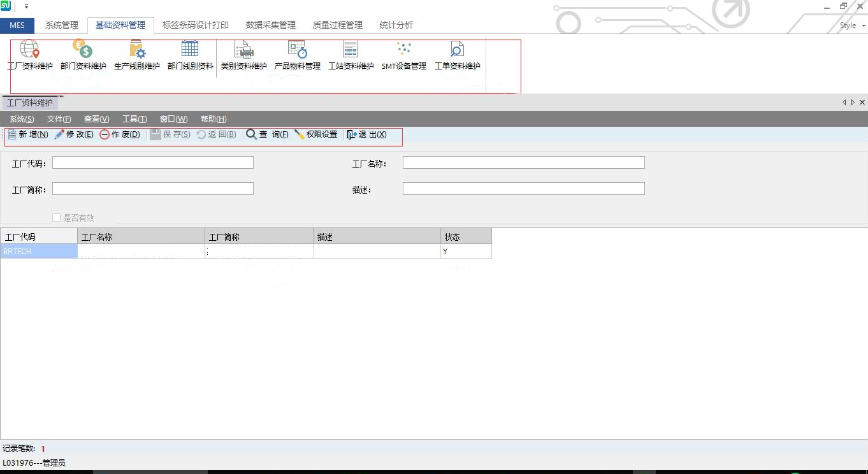Open 生产线别维护 ribbon icon

[137, 50]
